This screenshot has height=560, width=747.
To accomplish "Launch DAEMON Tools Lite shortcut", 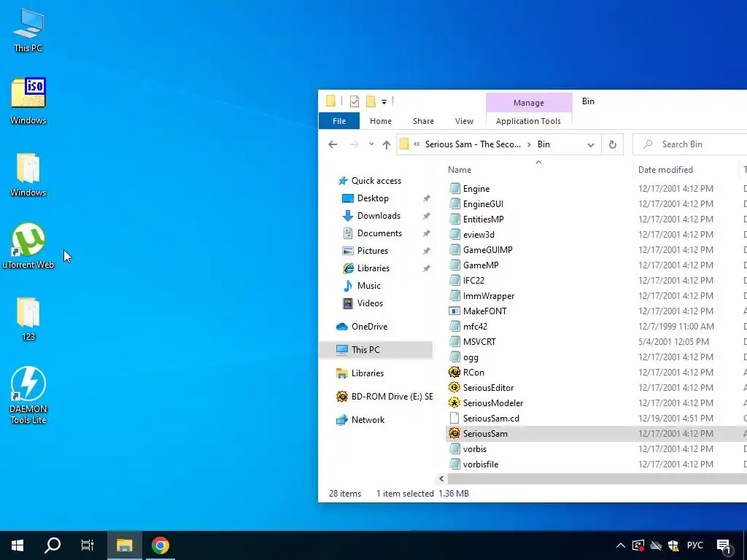I will [28, 394].
